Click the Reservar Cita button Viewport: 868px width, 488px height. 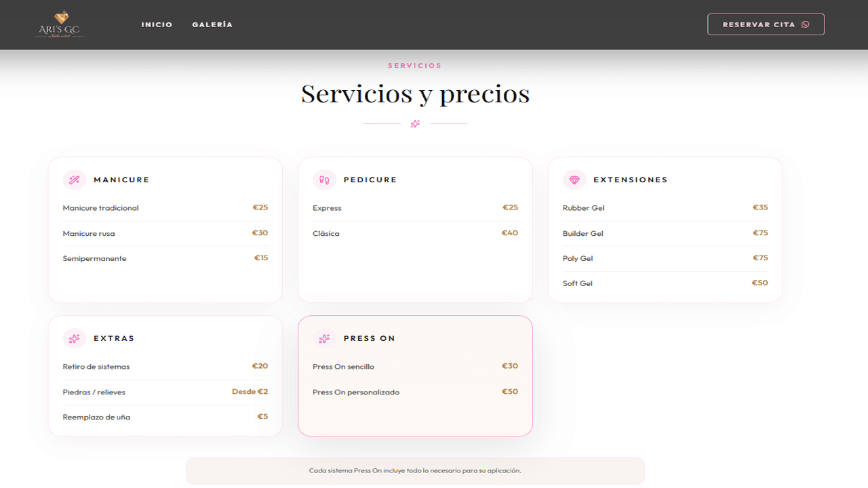pyautogui.click(x=766, y=24)
